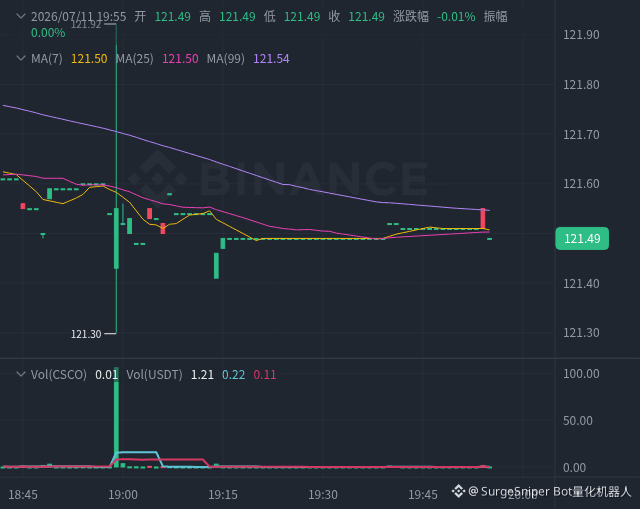Click the current price tag 121.49
The height and width of the screenshot is (509, 640).
click(x=582, y=238)
